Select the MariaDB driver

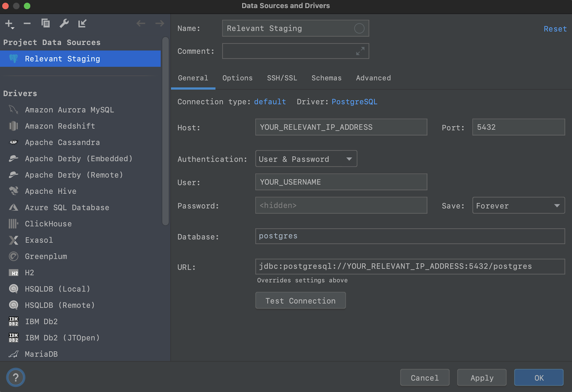[x=80, y=354]
